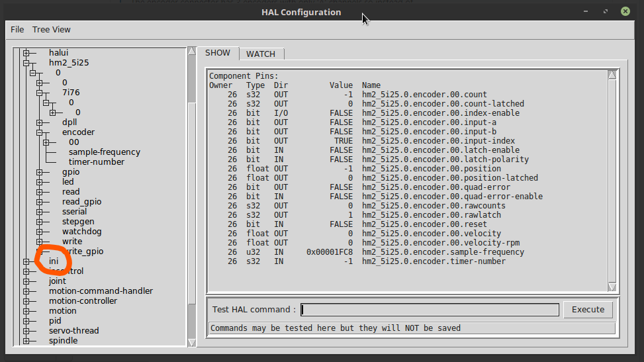Collapse the encoder tree node
This screenshot has width=644, height=362.
[40, 132]
